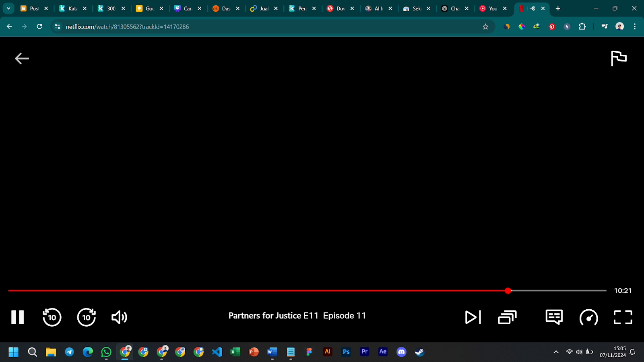Open audio and subtitles menu

pos(554,317)
